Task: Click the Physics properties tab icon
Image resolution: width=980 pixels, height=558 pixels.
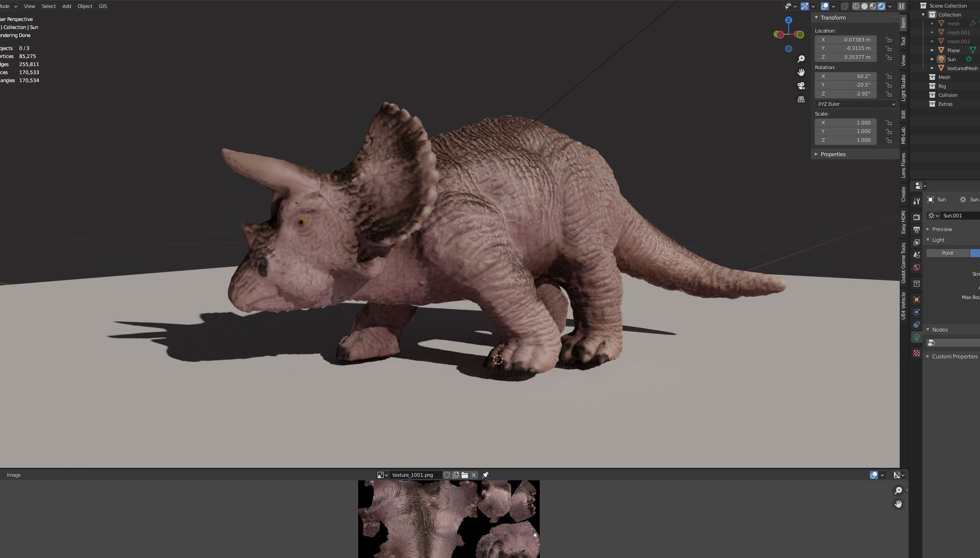Action: (917, 312)
